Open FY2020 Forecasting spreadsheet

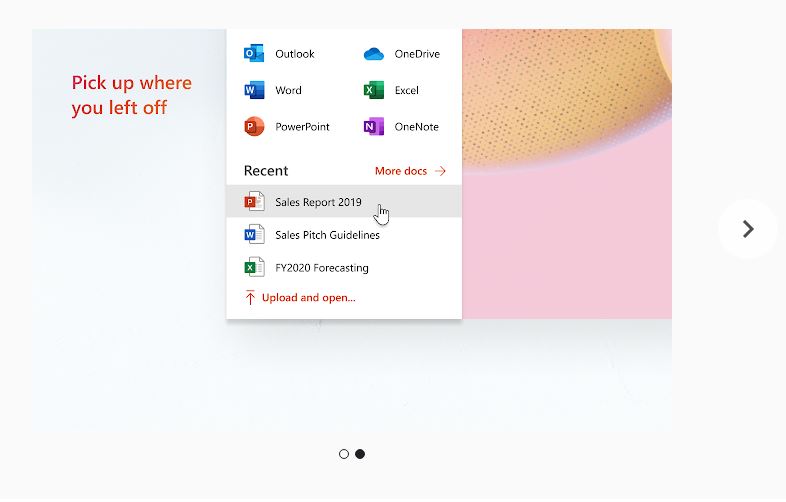[344, 267]
